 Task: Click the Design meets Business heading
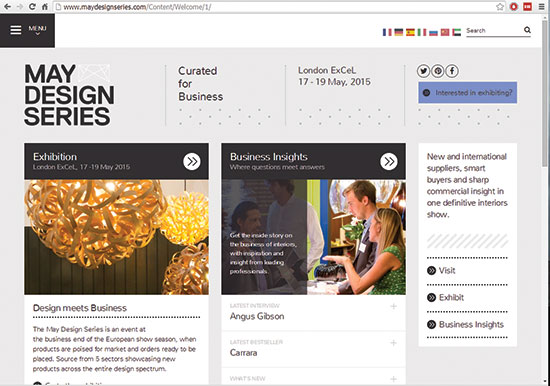80,308
